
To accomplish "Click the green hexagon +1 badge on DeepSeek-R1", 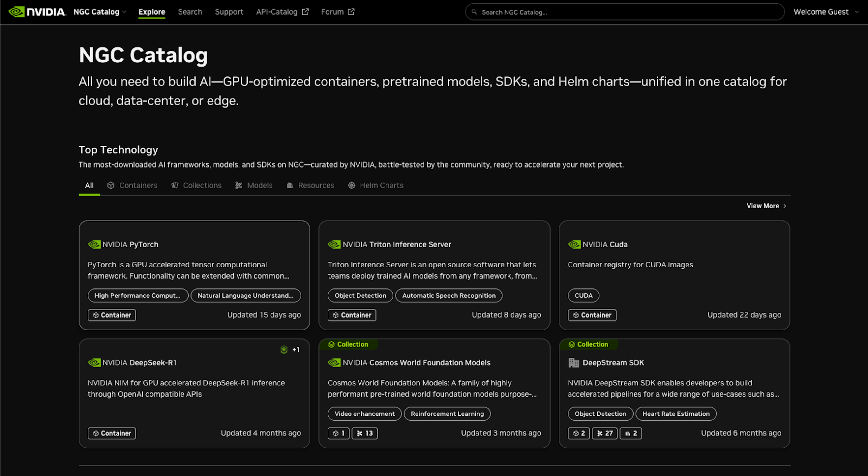I will (290, 350).
